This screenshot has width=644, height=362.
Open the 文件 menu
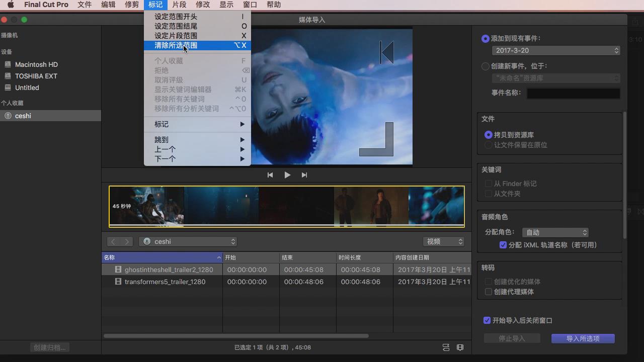(x=85, y=5)
